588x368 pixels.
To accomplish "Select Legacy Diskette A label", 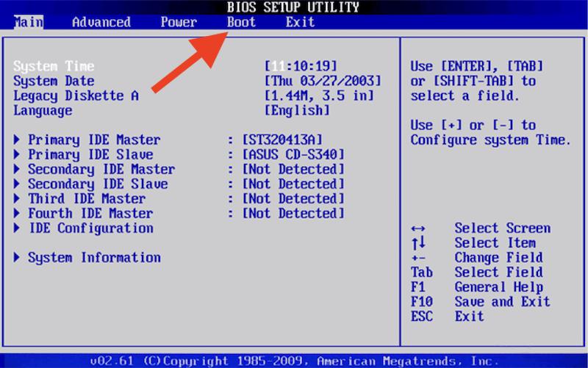I will pos(76,96).
